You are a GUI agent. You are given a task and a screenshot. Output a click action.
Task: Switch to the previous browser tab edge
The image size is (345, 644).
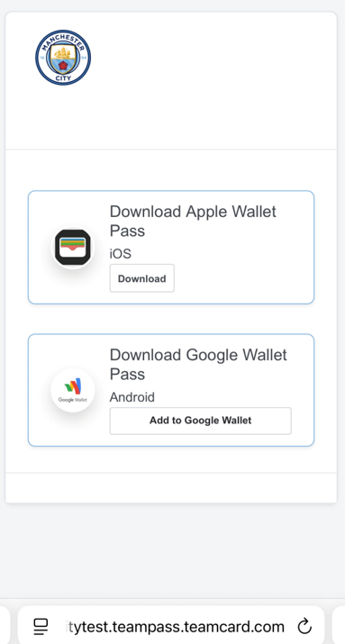click(x=5, y=625)
